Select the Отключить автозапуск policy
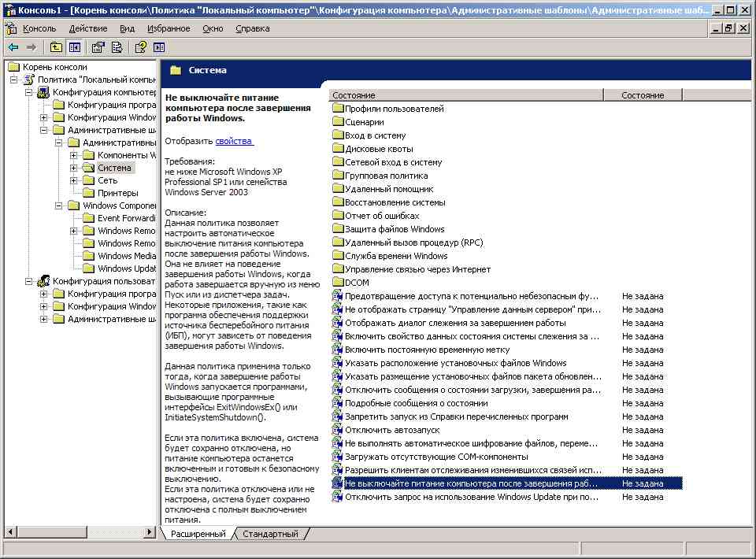Screen dimensions: 756x559 (392, 430)
